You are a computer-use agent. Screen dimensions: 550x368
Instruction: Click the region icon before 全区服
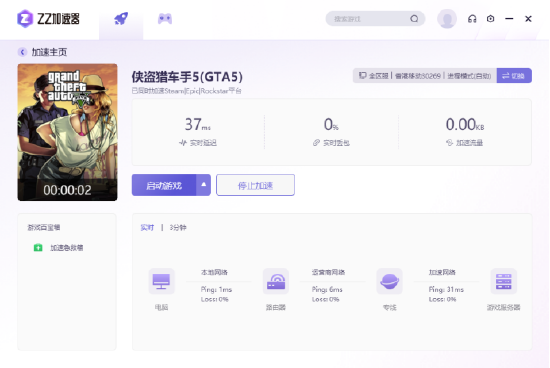[363, 75]
